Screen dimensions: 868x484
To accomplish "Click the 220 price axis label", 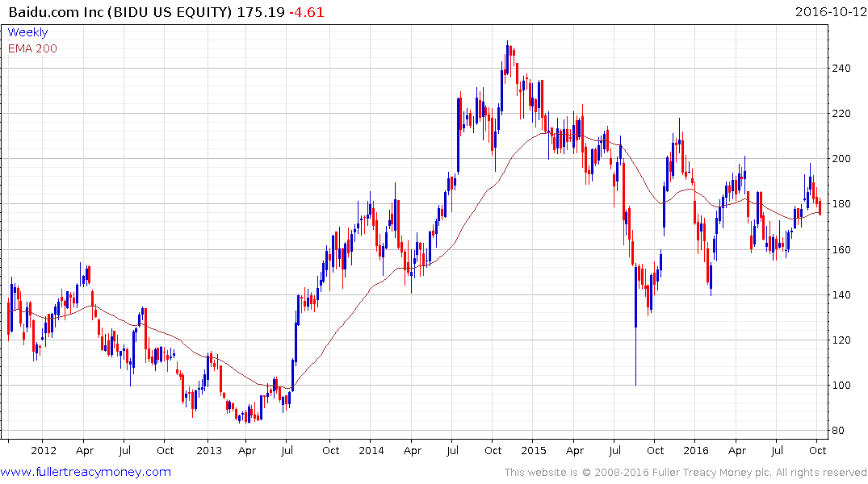I will [841, 114].
